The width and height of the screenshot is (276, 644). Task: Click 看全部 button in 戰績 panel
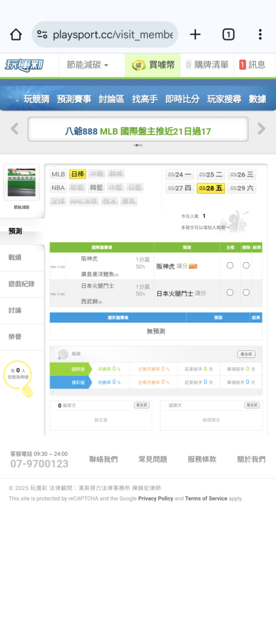[246, 354]
